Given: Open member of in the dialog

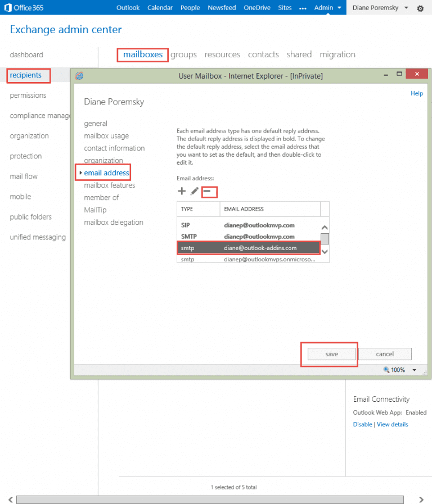Looking at the screenshot, I should tap(101, 198).
